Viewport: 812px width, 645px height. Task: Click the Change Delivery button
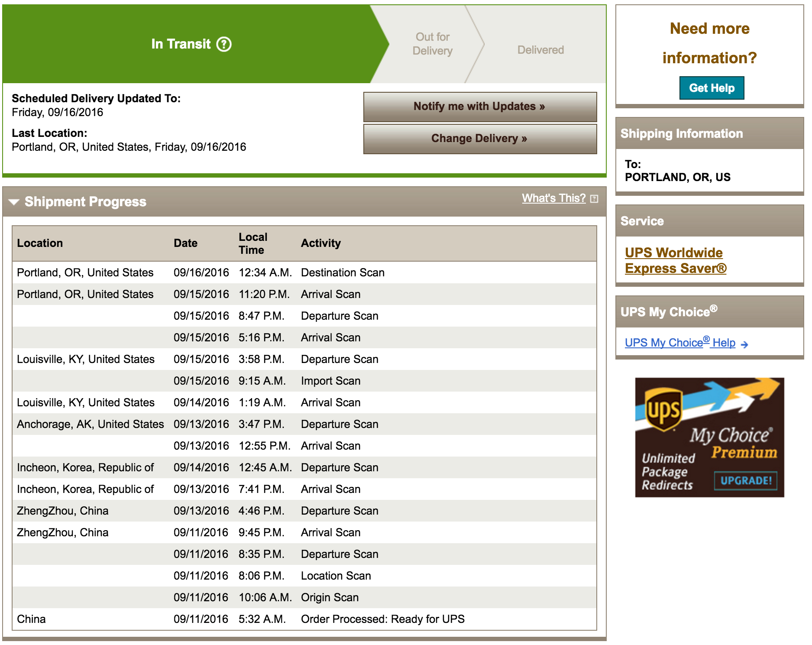click(480, 139)
